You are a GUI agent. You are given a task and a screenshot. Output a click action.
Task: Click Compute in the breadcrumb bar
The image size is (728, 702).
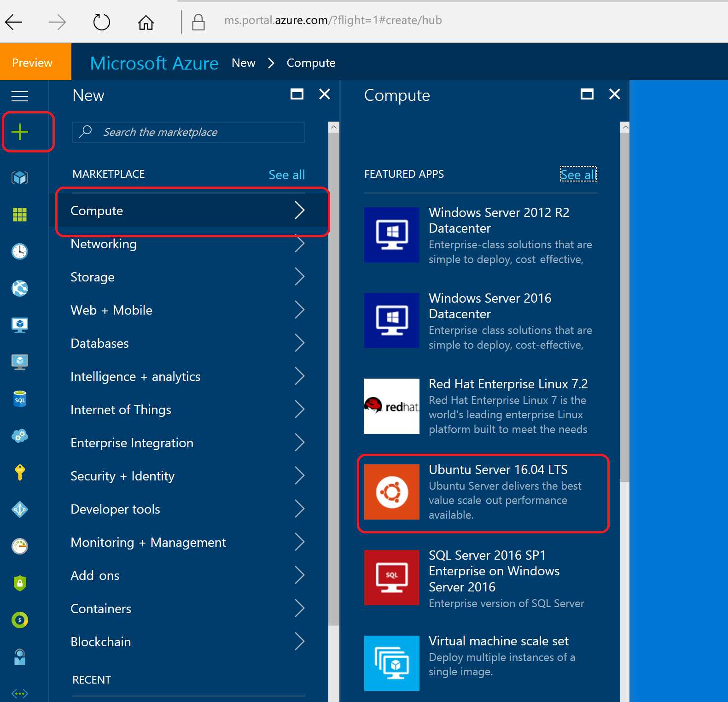click(x=311, y=63)
